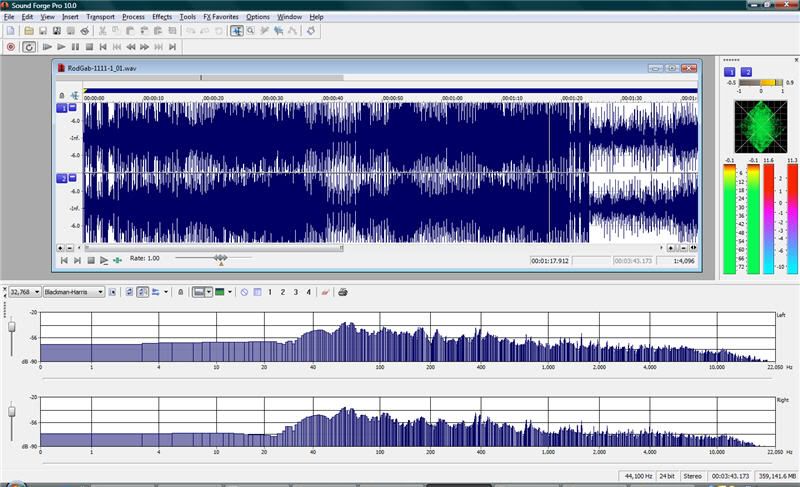Screen dimensions: 800x487
Task: Toggle channel 2 button in waveform window
Action: tap(62, 178)
